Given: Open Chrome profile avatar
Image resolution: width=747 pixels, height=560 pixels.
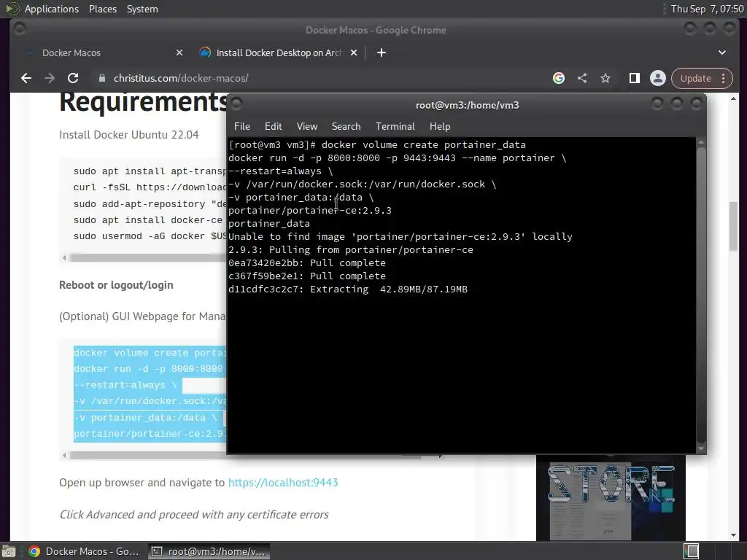Looking at the screenshot, I should point(658,78).
